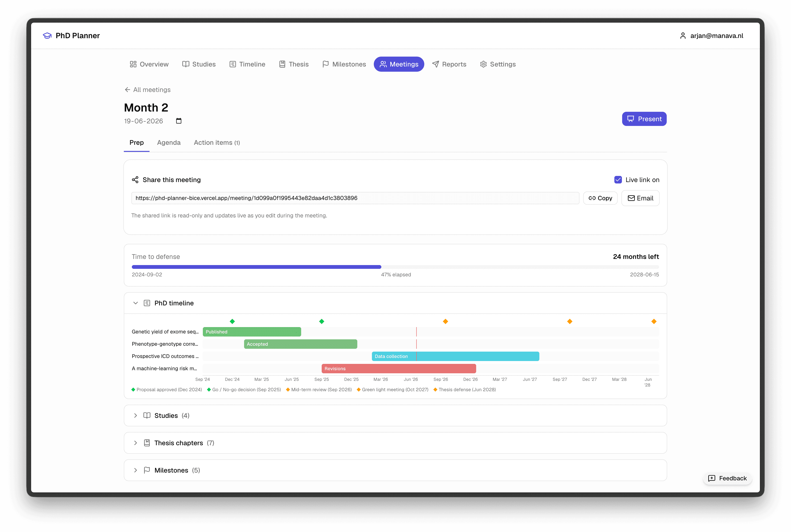Click the red Revisions study bar
The height and width of the screenshot is (532, 791).
pos(399,369)
